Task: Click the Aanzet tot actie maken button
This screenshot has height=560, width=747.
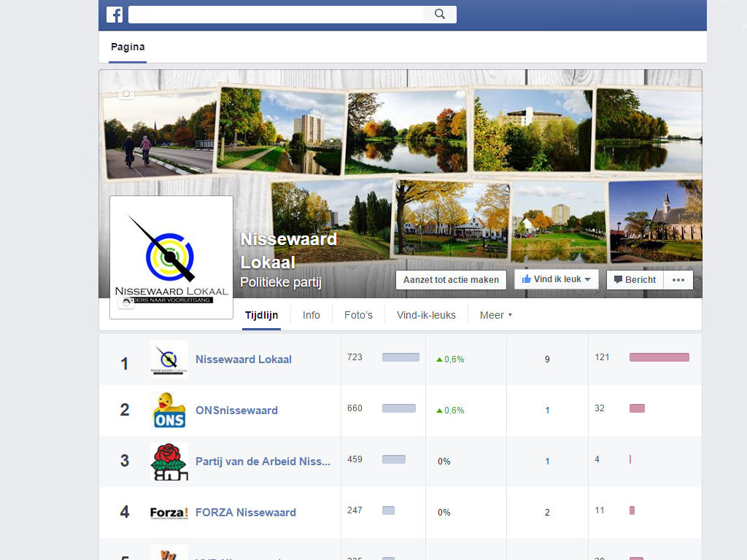Action: [x=451, y=280]
